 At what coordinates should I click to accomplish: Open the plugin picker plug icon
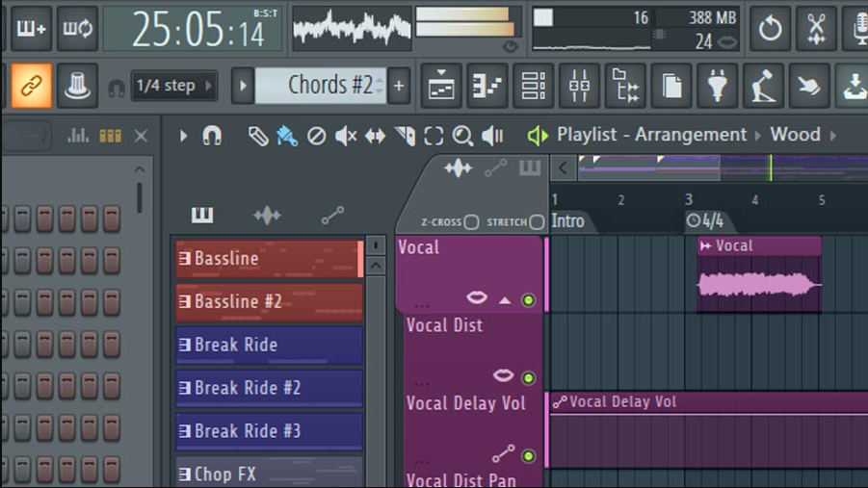717,86
